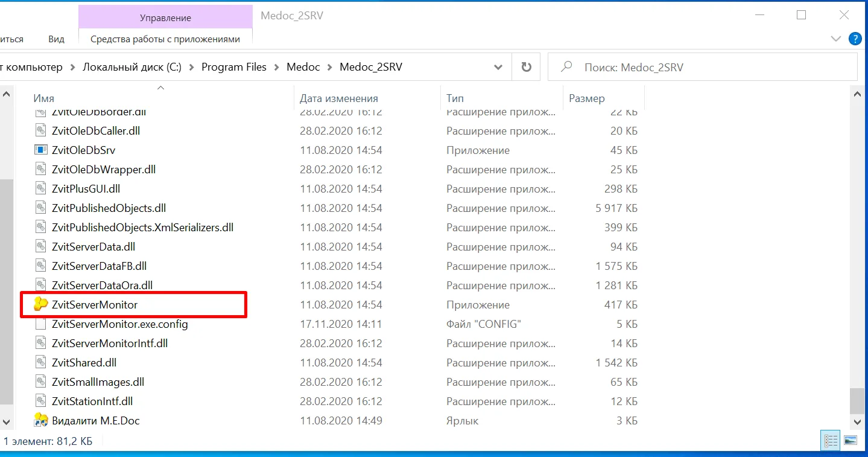Select the ZvitSmallImages.dll file icon
This screenshot has height=457, width=868.
pos(41,382)
